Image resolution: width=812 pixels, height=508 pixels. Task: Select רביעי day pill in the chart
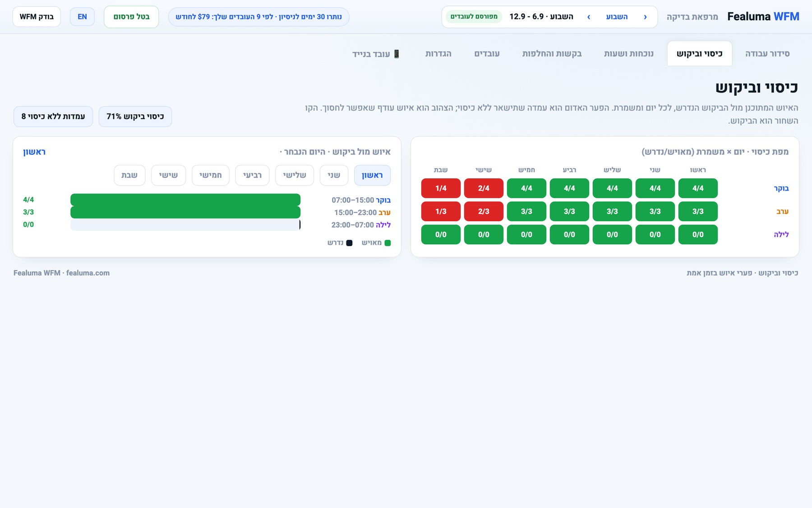click(252, 175)
